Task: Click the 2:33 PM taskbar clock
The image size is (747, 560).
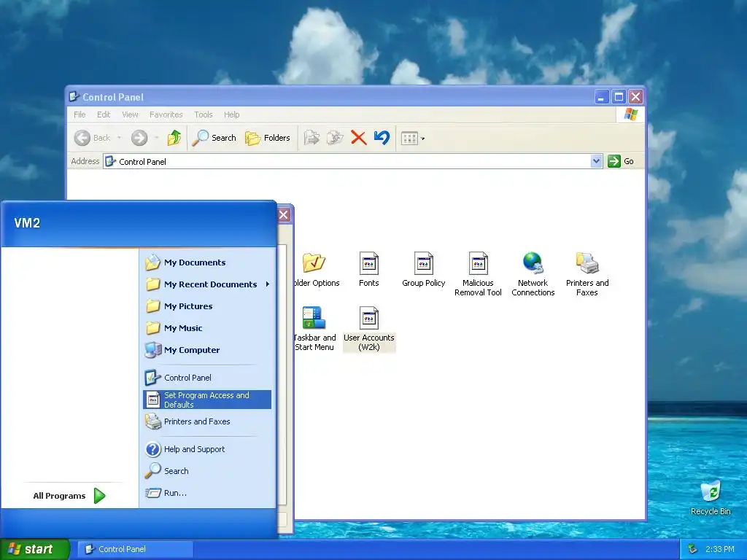Action: (719, 549)
